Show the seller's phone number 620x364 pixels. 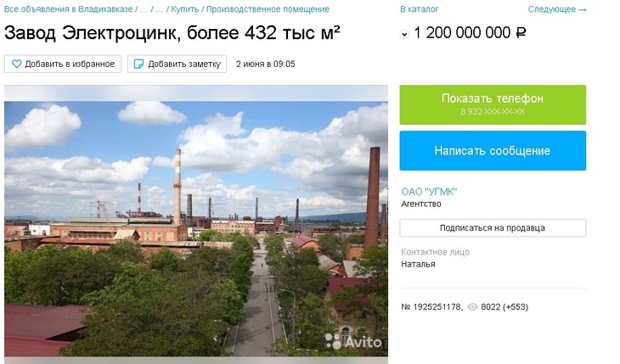click(x=493, y=104)
